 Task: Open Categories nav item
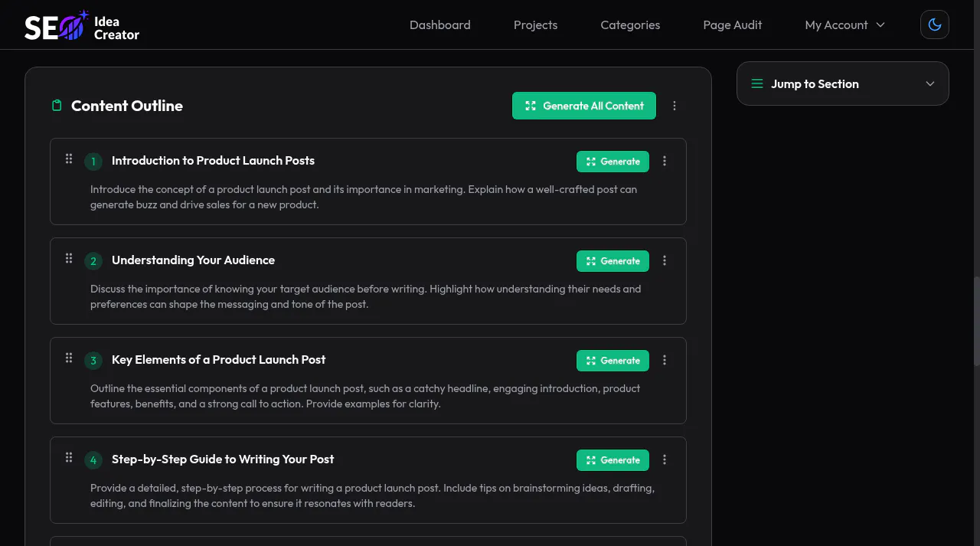click(x=630, y=25)
